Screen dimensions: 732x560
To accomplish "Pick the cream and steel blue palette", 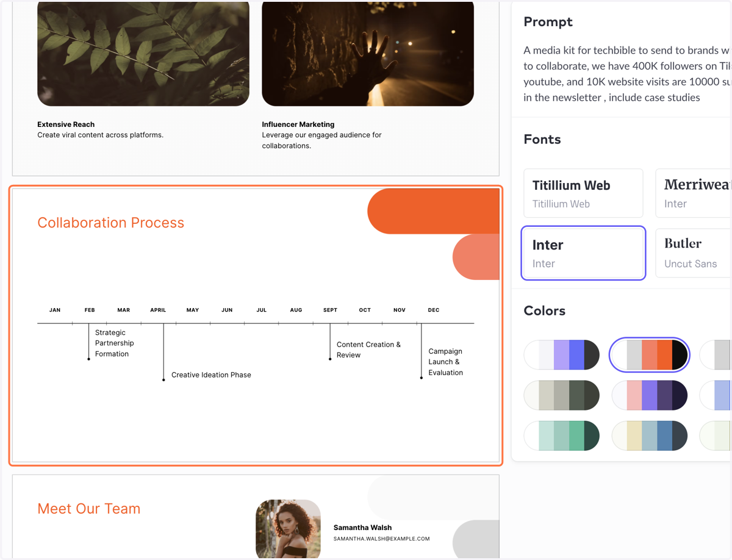I will [650, 436].
